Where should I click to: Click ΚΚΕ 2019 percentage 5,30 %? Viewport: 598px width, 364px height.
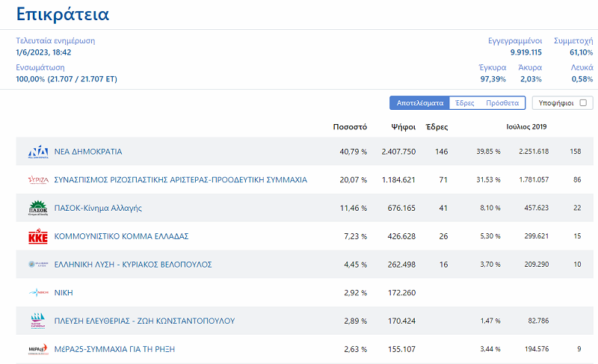click(x=490, y=236)
